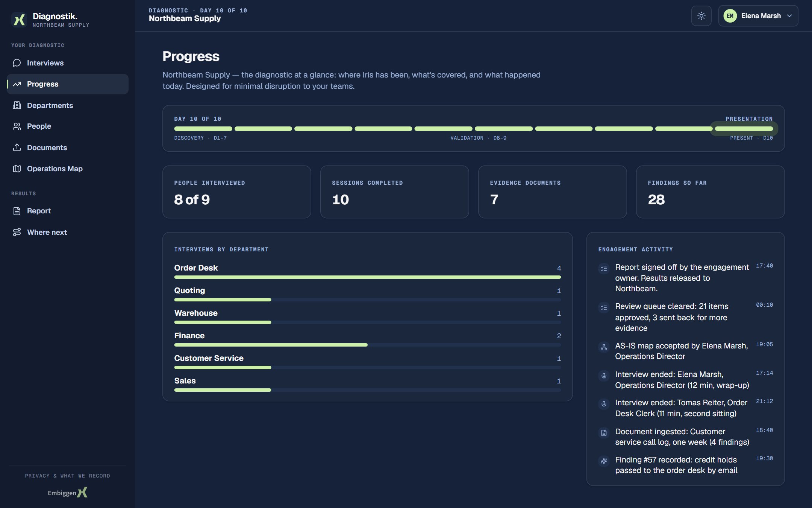Select the highlighted Presentation day segment
The height and width of the screenshot is (508, 812).
[x=744, y=129]
